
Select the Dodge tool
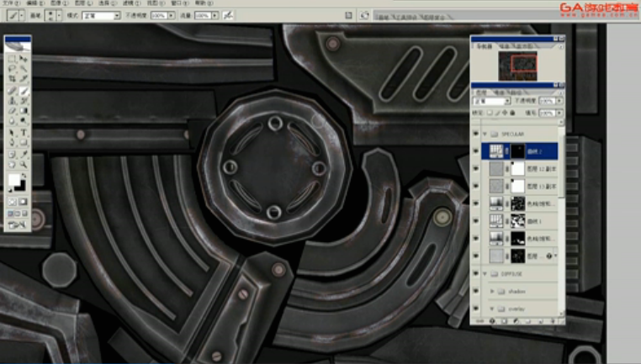coord(24,121)
